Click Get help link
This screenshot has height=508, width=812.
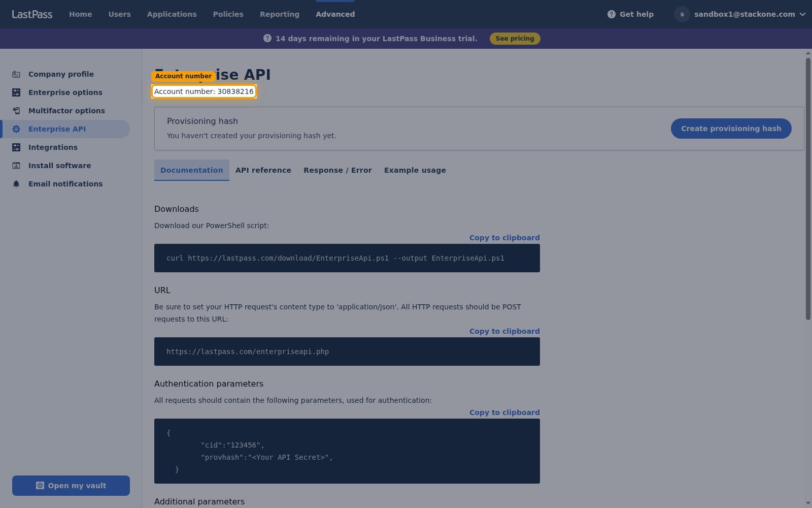[x=631, y=14]
